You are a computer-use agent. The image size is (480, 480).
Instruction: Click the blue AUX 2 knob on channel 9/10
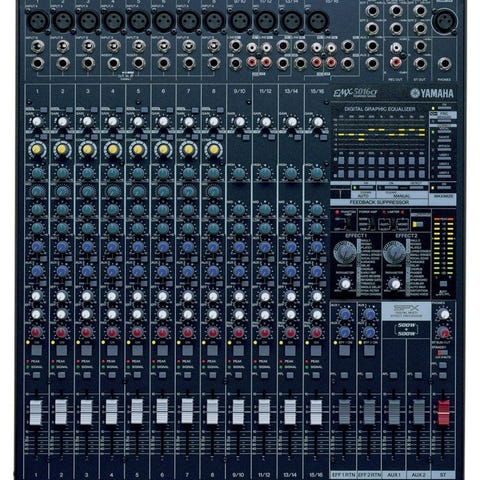click(239, 271)
